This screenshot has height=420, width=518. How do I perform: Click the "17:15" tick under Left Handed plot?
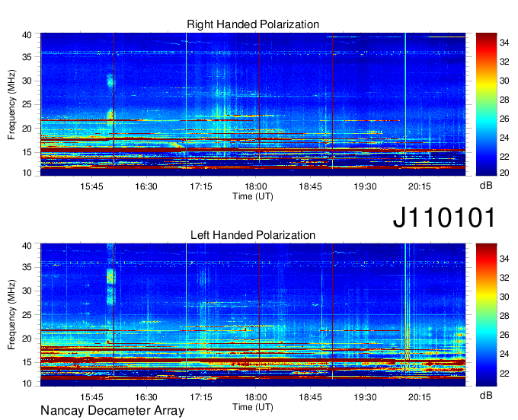(x=201, y=397)
